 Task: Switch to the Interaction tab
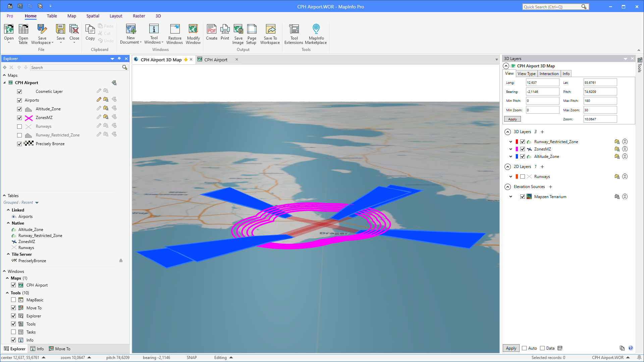549,73
